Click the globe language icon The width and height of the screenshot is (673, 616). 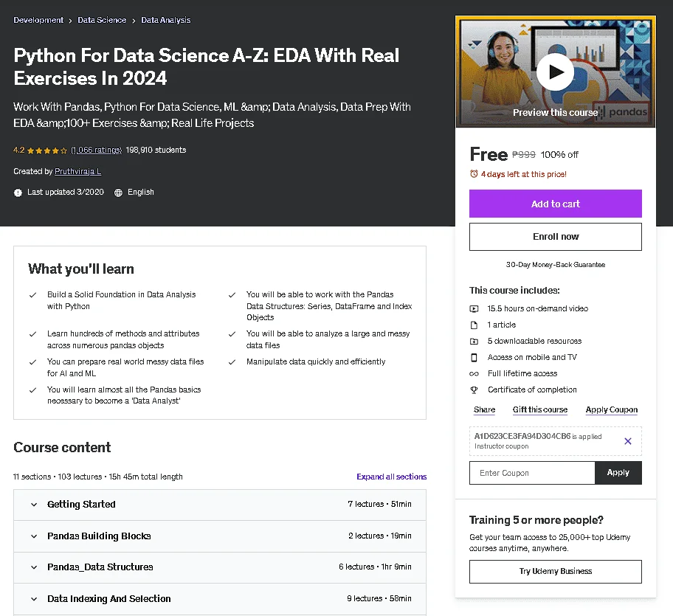tap(118, 193)
